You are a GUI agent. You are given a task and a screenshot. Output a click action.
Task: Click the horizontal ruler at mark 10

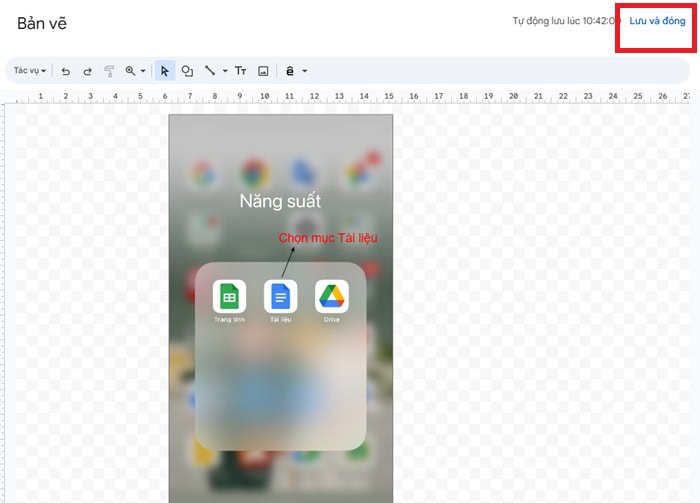265,96
